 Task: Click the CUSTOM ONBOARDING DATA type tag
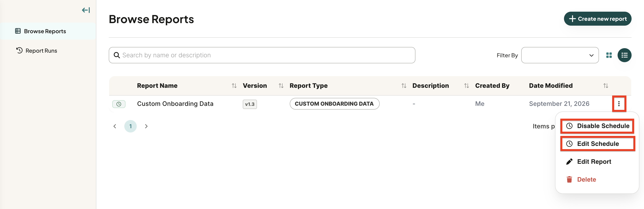point(334,104)
